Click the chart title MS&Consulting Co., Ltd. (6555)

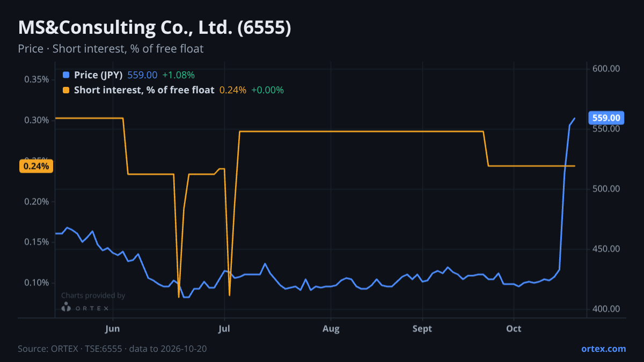pyautogui.click(x=155, y=28)
